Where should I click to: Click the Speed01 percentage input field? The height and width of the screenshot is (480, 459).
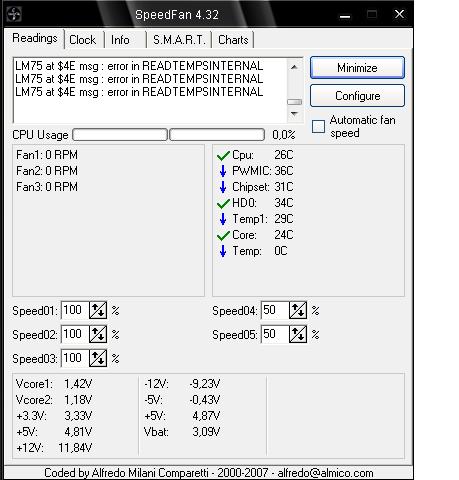(x=75, y=310)
